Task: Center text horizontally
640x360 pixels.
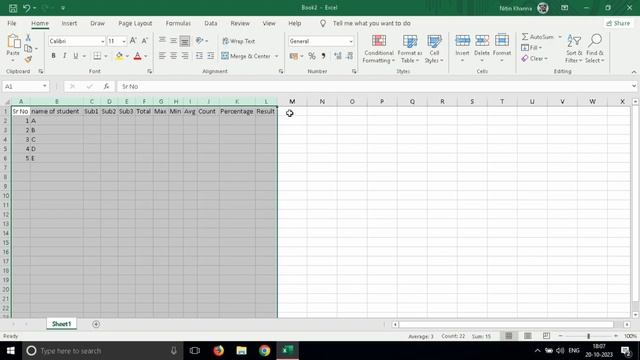Action: point(173,56)
